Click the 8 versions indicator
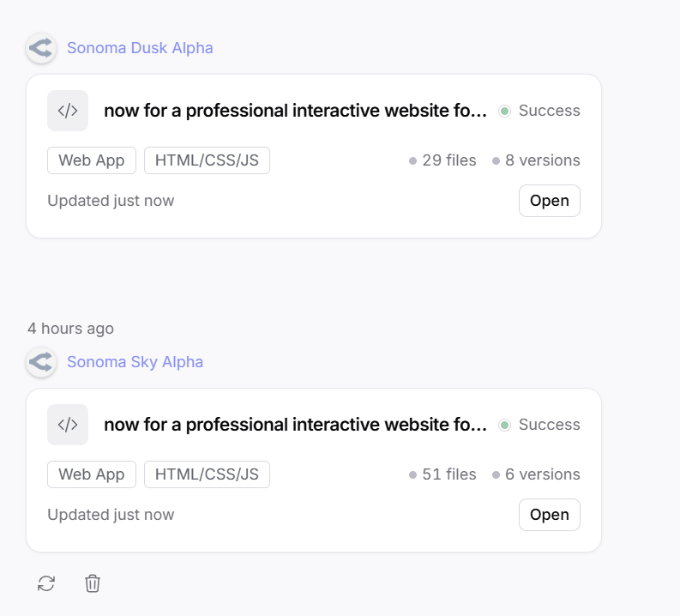The height and width of the screenshot is (616, 680). [537, 160]
